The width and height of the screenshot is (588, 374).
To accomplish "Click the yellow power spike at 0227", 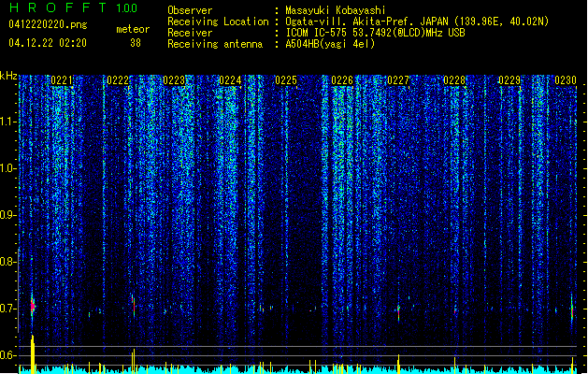I will [x=398, y=364].
